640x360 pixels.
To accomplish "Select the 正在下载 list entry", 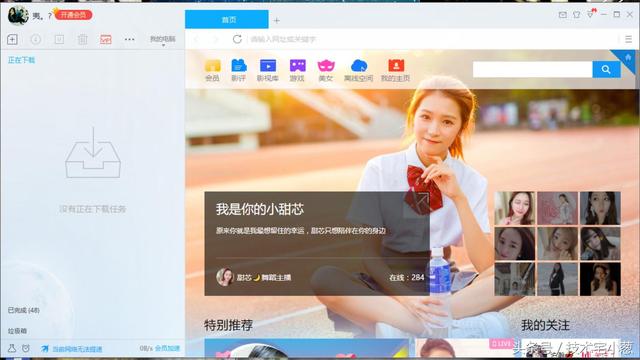I will pos(22,60).
